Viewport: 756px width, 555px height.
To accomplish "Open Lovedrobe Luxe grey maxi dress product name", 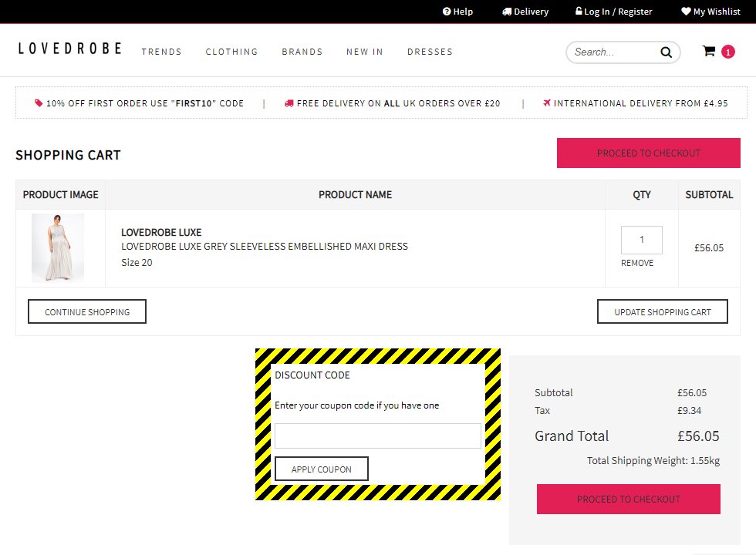I will 264,246.
